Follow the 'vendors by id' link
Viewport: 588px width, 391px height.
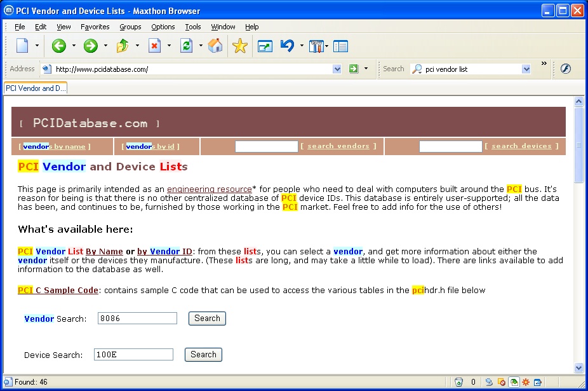pos(150,146)
